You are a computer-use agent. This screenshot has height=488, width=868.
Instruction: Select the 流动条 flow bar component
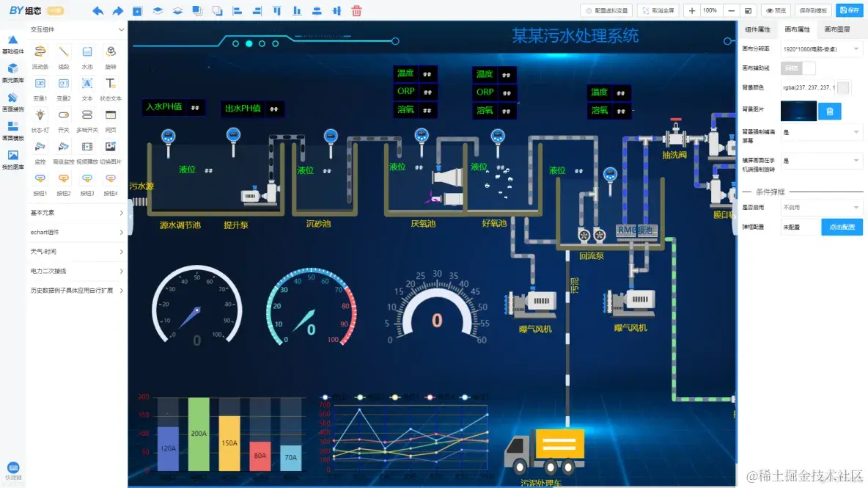tap(40, 54)
